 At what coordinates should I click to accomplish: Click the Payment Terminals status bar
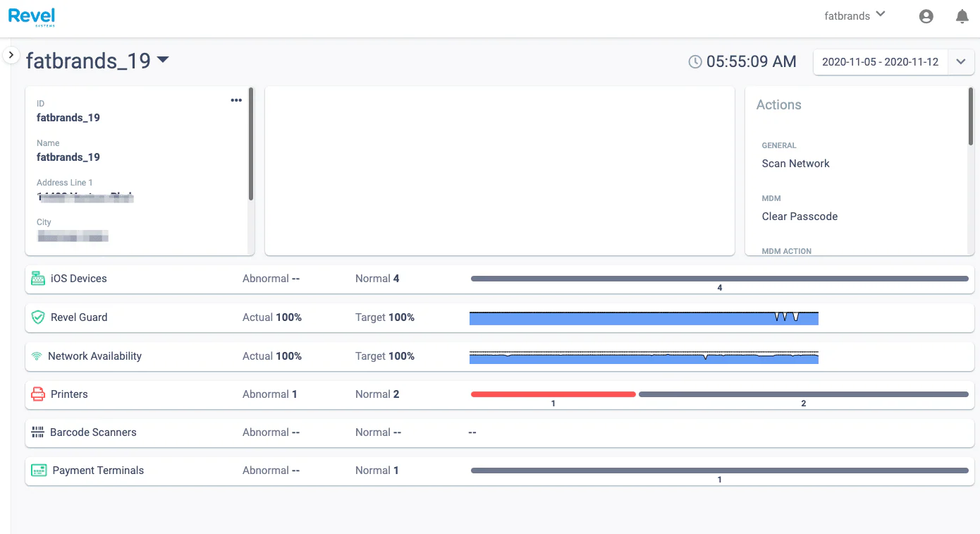pos(720,471)
